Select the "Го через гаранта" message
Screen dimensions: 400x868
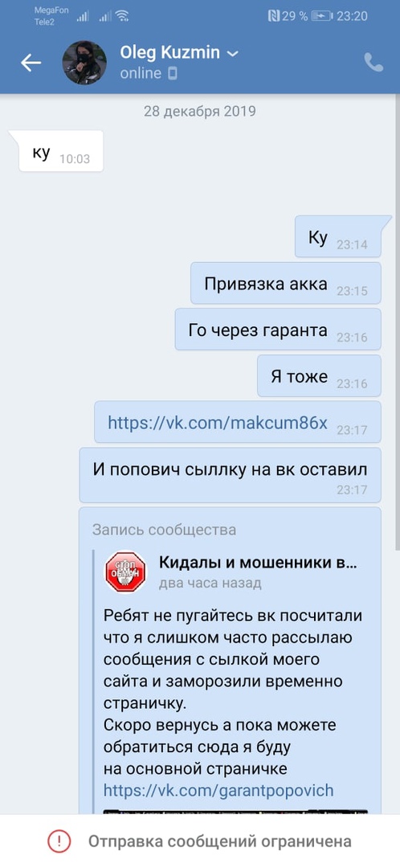(x=278, y=330)
